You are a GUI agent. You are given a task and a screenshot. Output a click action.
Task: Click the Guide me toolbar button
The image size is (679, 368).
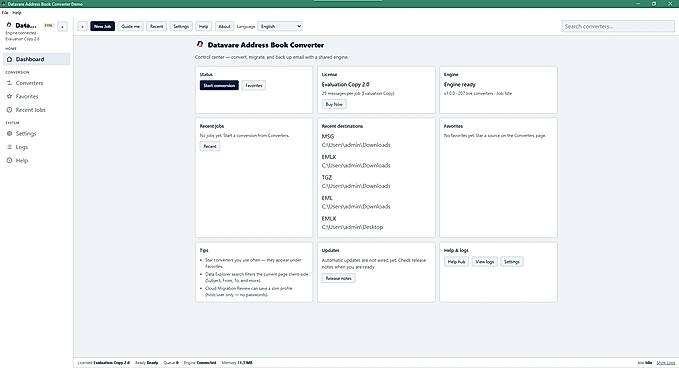pyautogui.click(x=130, y=26)
